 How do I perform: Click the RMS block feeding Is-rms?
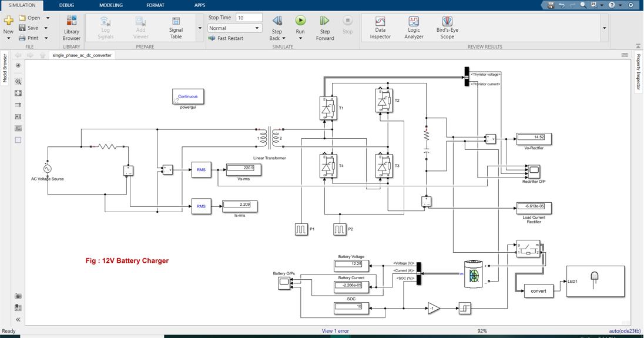click(201, 206)
